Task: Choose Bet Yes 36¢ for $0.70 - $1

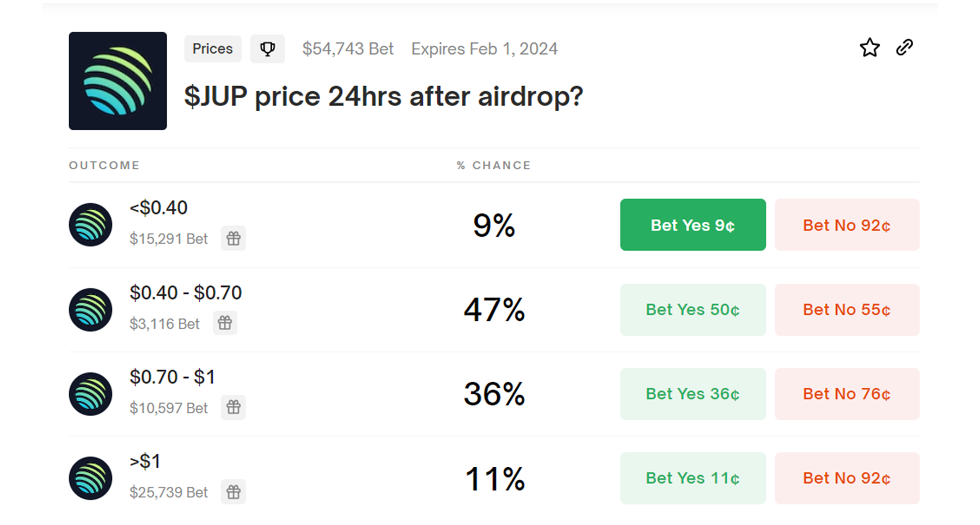Action: tap(693, 394)
